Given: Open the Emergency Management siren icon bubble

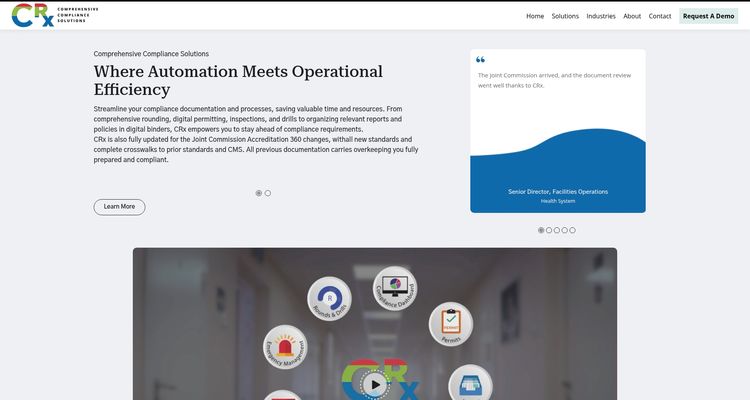Looking at the screenshot, I should click(285, 347).
